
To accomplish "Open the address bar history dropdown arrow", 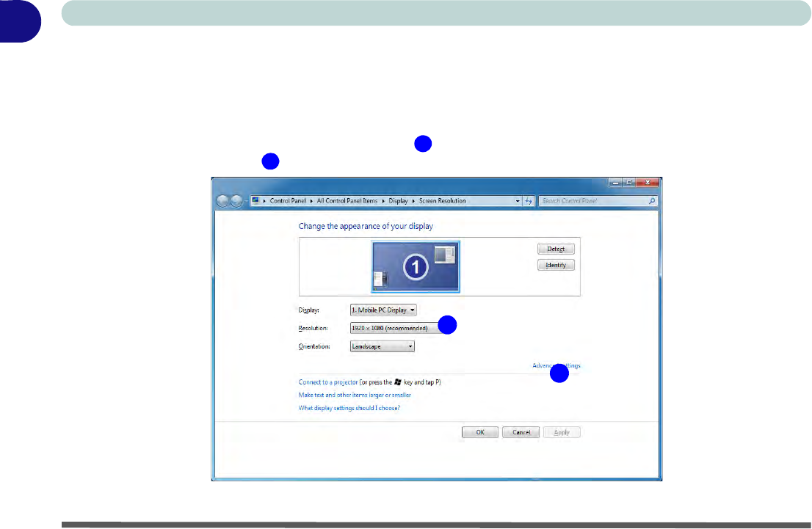I will 518,201.
